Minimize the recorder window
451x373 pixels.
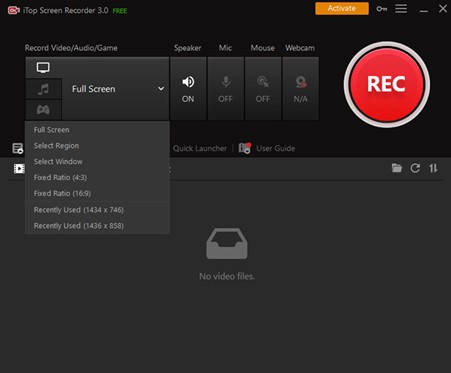pos(424,11)
